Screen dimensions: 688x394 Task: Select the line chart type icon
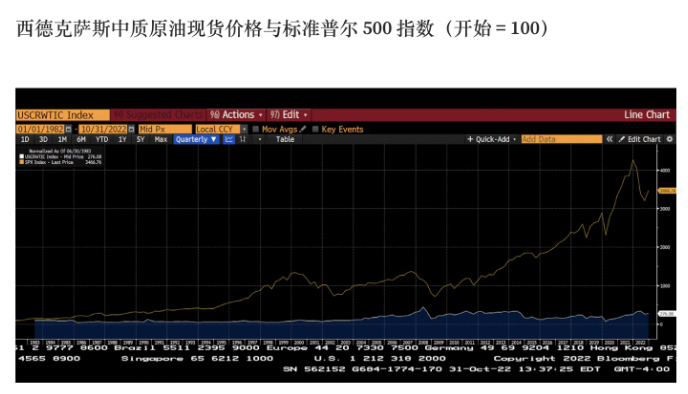(x=229, y=139)
